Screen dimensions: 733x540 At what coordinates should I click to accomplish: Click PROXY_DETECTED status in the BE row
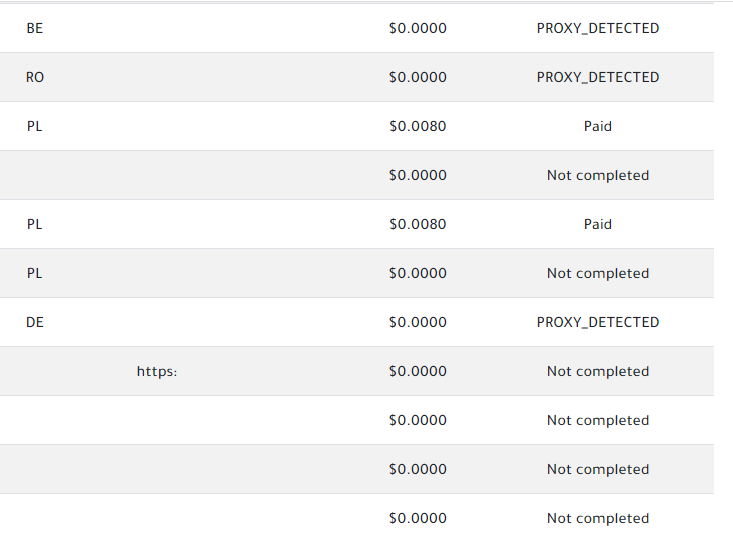pos(598,28)
